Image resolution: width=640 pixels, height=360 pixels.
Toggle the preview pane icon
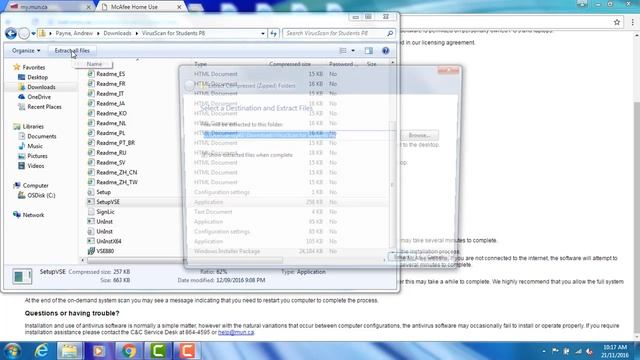pos(369,51)
